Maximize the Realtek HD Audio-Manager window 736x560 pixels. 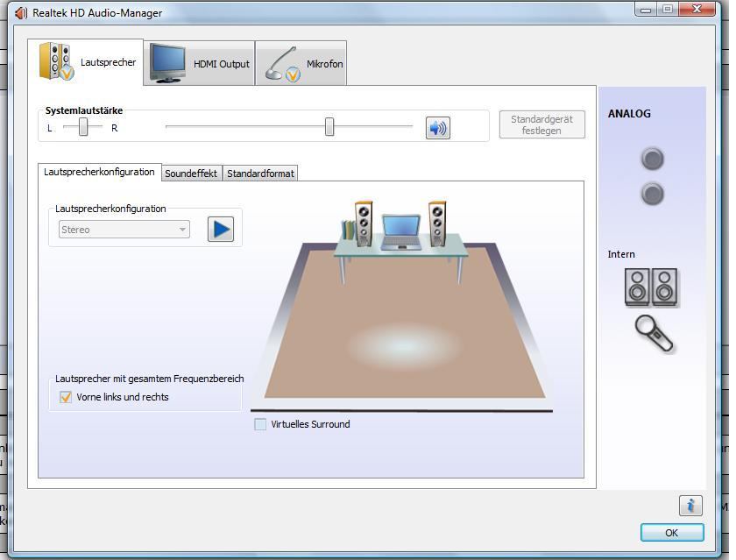point(668,10)
